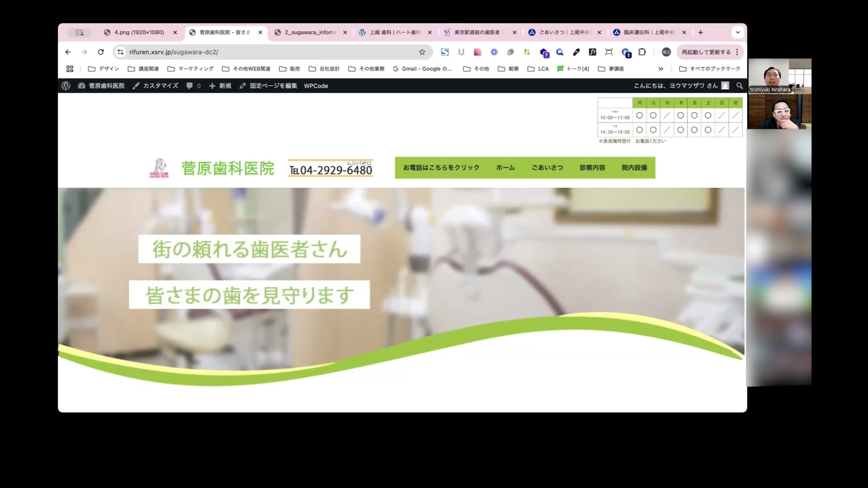Click the clinic logo image
This screenshot has width=868, height=488.
coord(159,168)
